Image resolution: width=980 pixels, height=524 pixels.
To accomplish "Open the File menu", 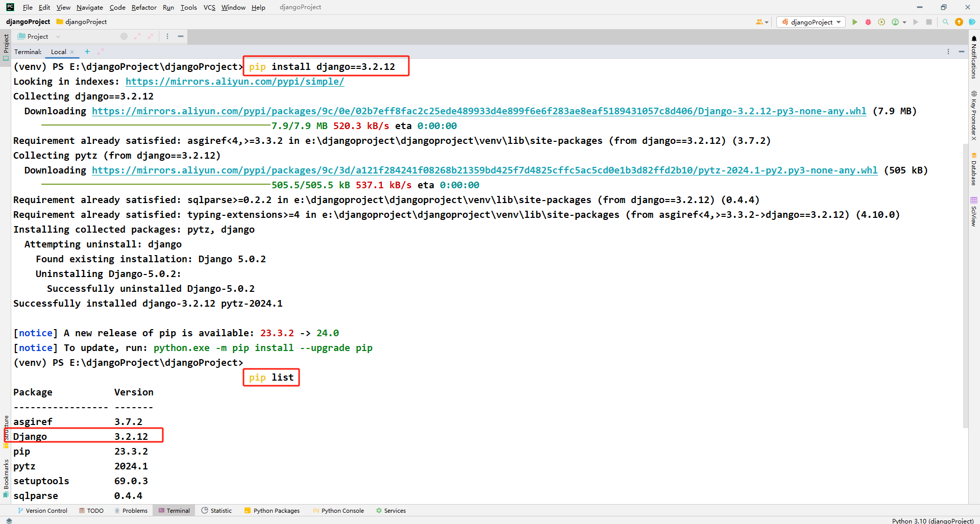I will click(28, 7).
